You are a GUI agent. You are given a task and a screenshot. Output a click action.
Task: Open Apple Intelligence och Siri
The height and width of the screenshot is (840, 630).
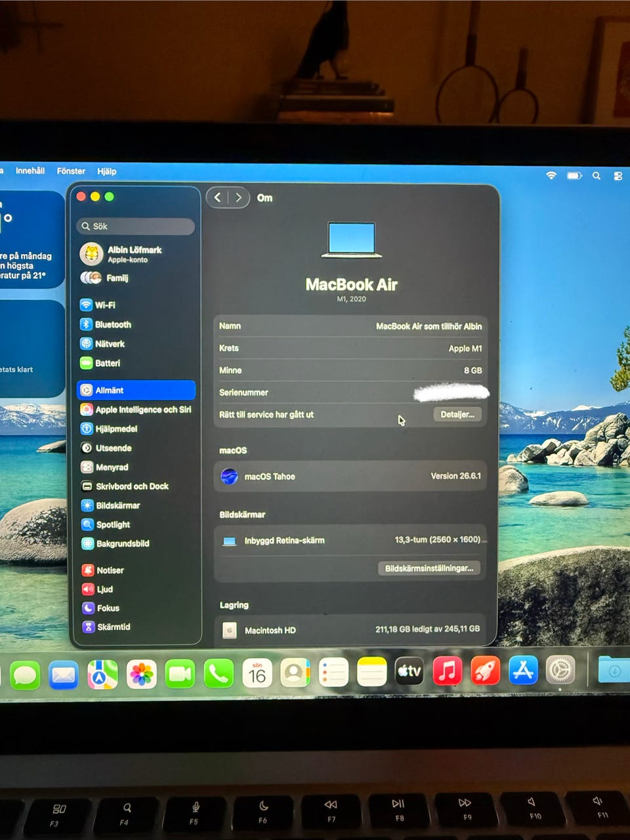tap(136, 409)
